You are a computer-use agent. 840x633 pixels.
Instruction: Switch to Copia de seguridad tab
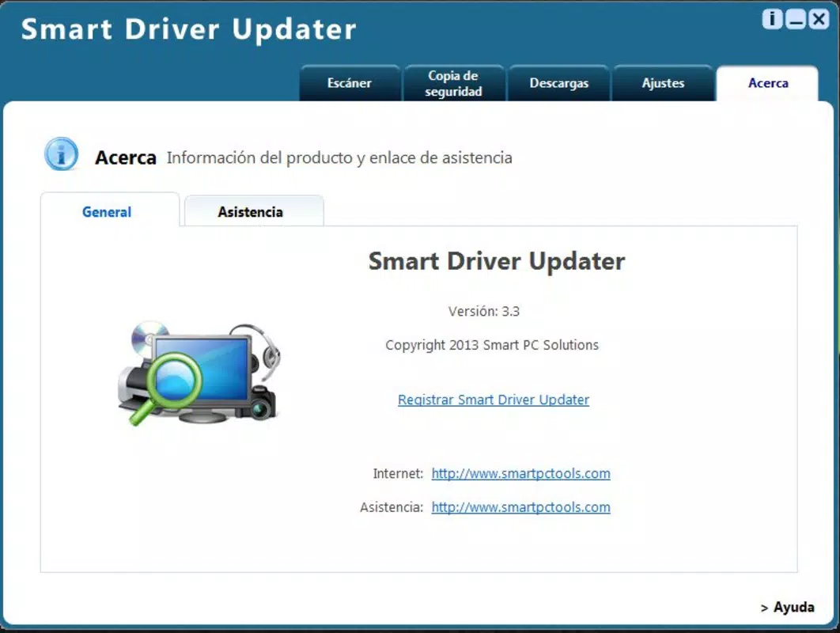[453, 83]
